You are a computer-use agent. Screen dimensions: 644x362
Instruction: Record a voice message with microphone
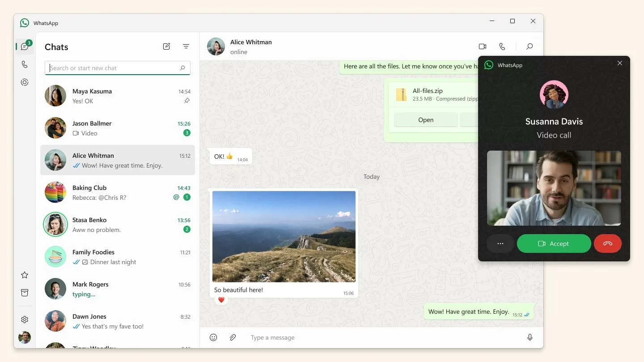pos(530,337)
